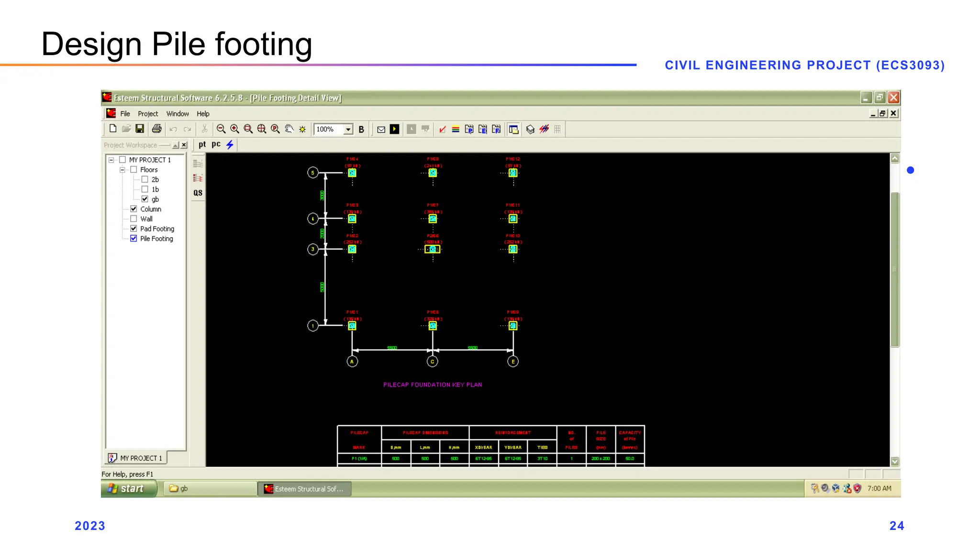Click the stacked sheets 3D icon
Screen dimensions: 980x551
pyautogui.click(x=530, y=129)
